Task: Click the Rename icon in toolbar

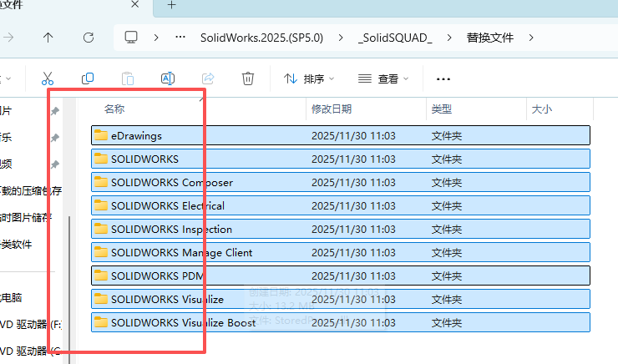Action: (x=168, y=78)
